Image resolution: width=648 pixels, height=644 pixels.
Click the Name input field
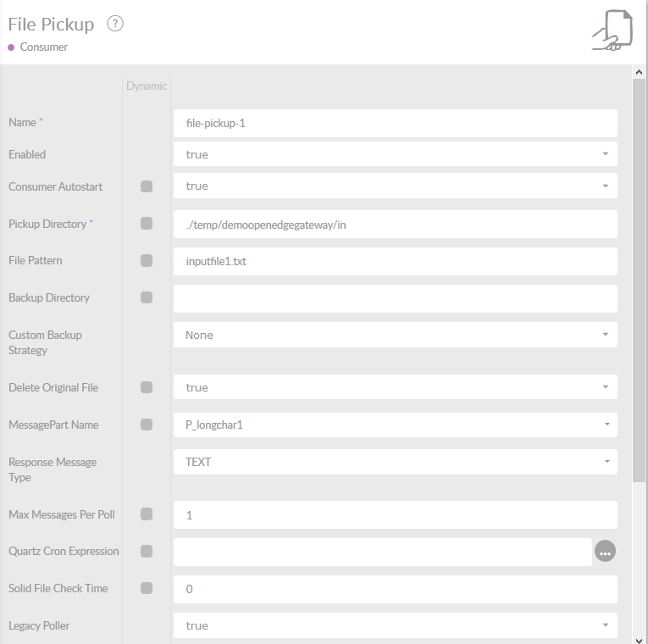[395, 123]
